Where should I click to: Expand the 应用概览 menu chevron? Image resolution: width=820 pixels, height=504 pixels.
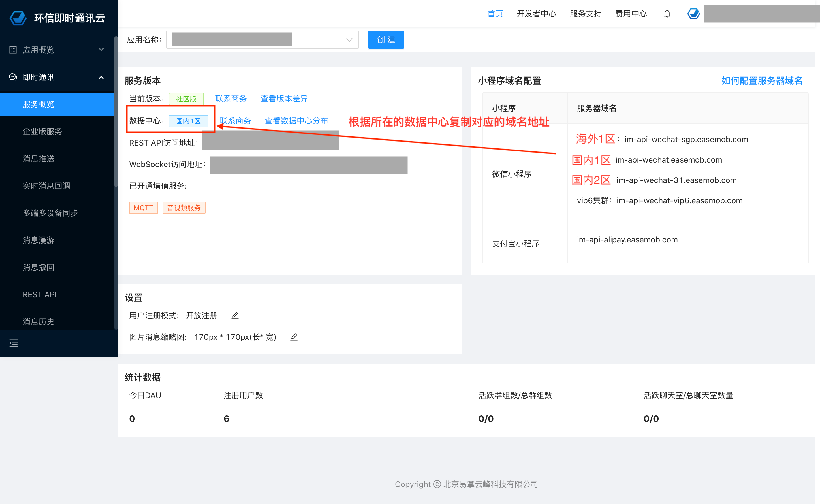click(x=101, y=50)
